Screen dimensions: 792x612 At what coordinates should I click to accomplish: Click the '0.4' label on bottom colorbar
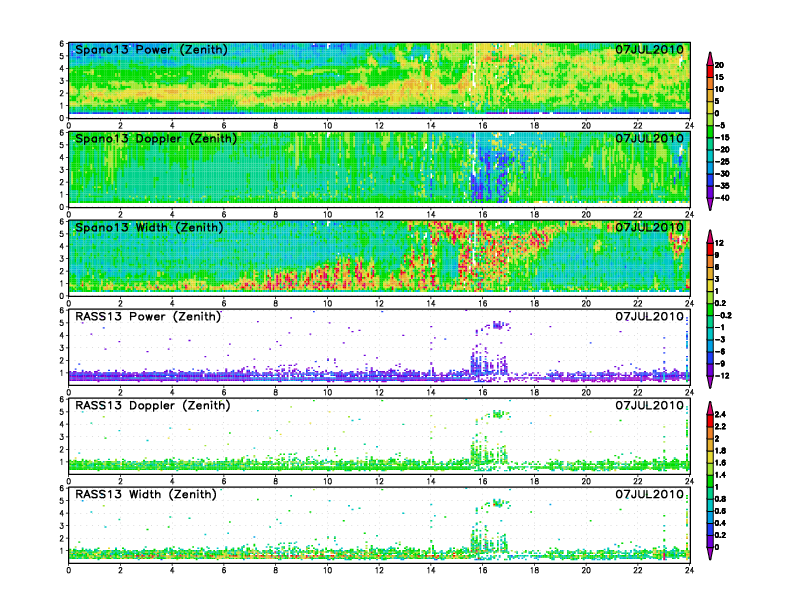pyautogui.click(x=720, y=523)
